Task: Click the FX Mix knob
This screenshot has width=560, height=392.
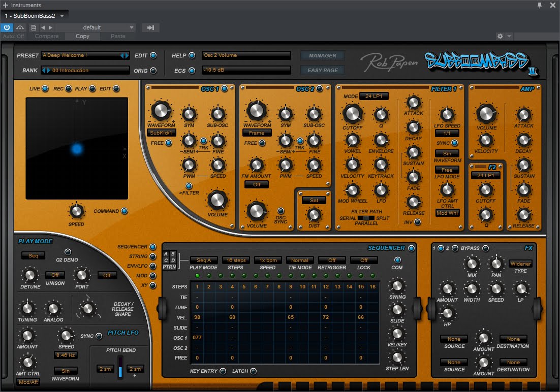Action: [472, 264]
